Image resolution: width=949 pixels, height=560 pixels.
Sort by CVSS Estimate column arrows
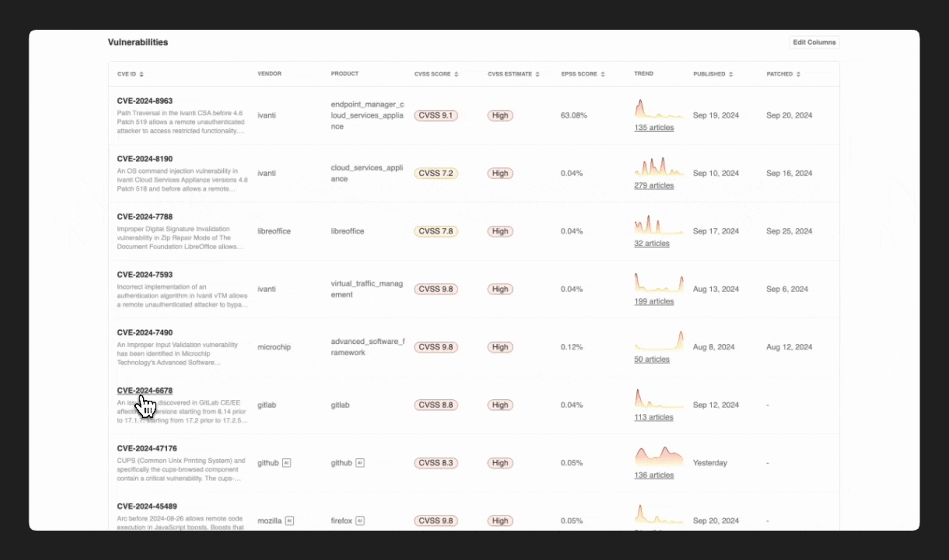click(537, 74)
